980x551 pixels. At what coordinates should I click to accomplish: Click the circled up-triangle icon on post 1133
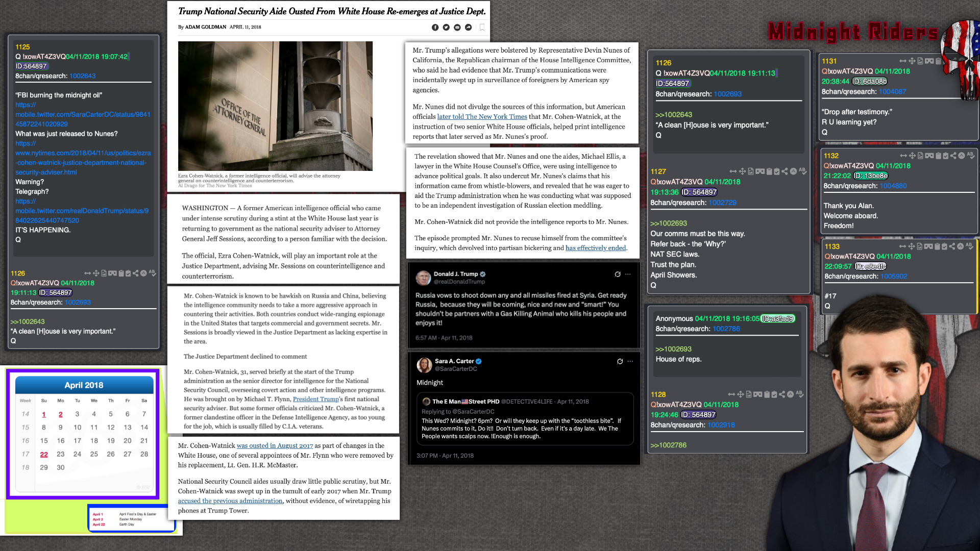click(960, 246)
